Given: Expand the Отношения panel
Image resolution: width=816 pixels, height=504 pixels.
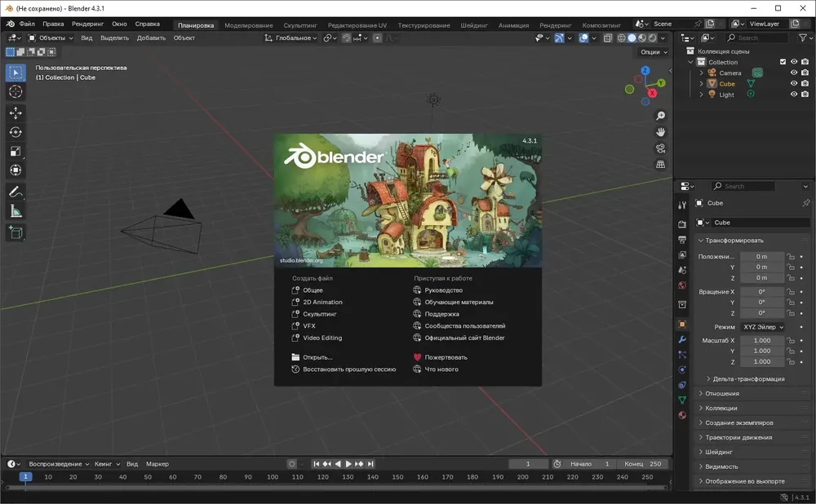Looking at the screenshot, I should 721,394.
